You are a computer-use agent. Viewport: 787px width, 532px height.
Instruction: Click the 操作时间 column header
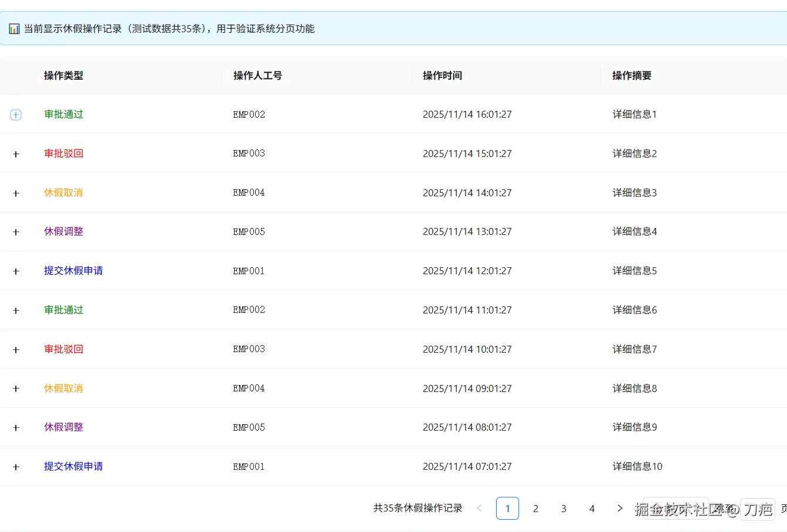[x=442, y=76]
